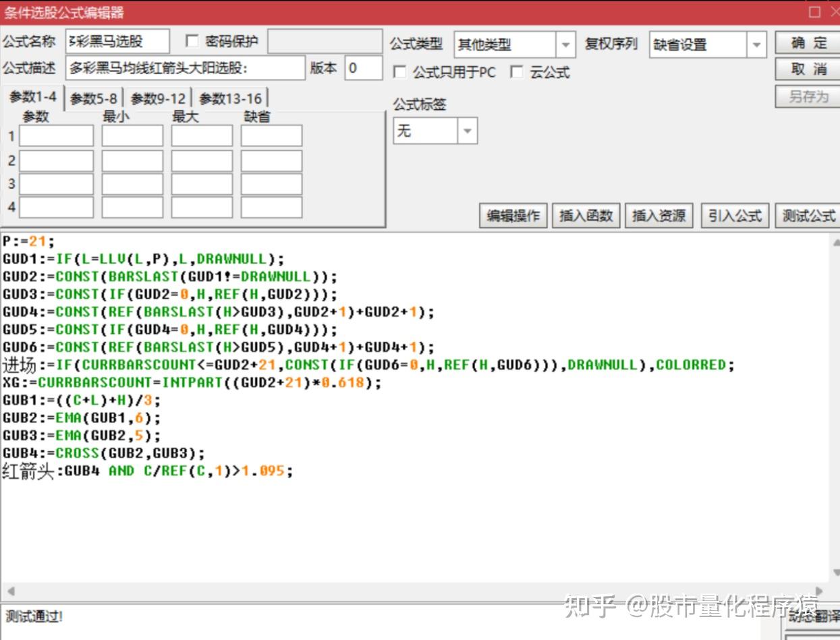Click the line GUB3:=EMA(GUB2,5);

pyautogui.click(x=81, y=436)
